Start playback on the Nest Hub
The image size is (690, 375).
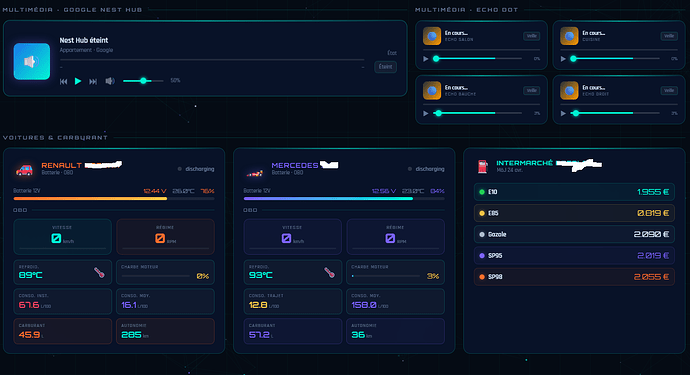click(x=78, y=81)
